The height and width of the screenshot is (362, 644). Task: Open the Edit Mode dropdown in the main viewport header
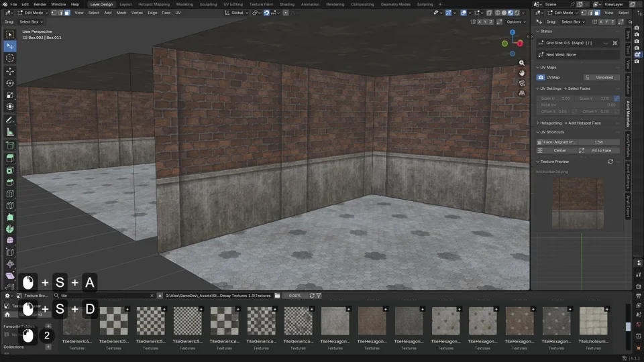pos(32,13)
